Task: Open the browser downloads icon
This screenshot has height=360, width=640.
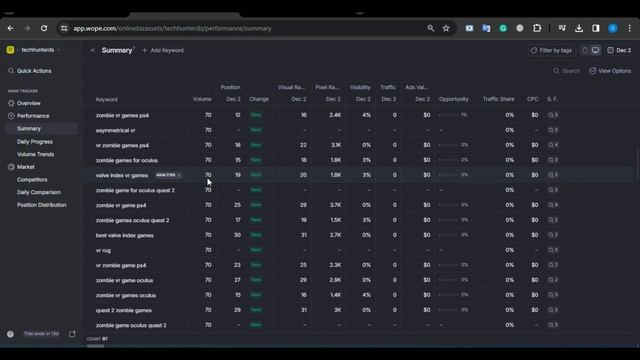Action: [579, 28]
